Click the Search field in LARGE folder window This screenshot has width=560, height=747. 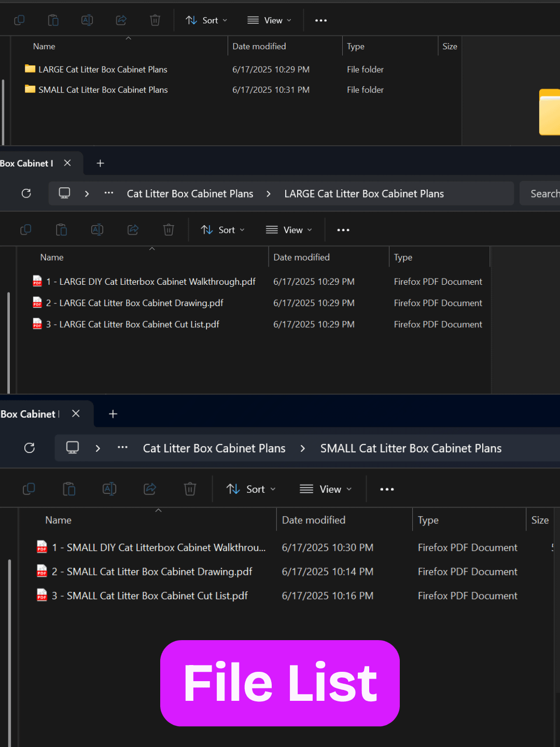(542, 193)
